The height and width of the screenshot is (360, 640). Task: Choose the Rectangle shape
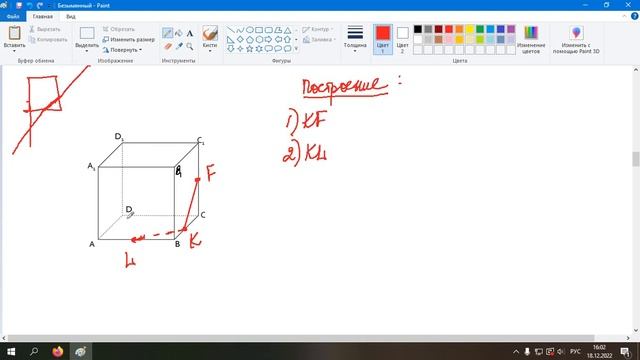259,30
